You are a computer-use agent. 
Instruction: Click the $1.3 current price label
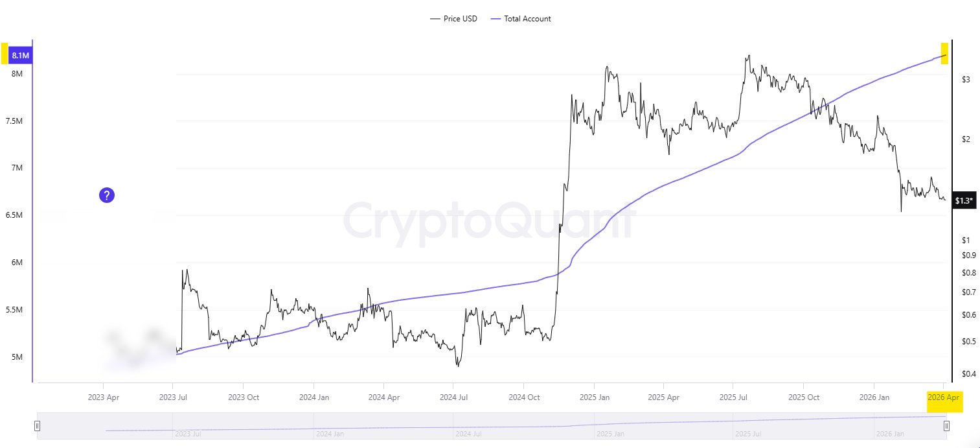click(963, 201)
